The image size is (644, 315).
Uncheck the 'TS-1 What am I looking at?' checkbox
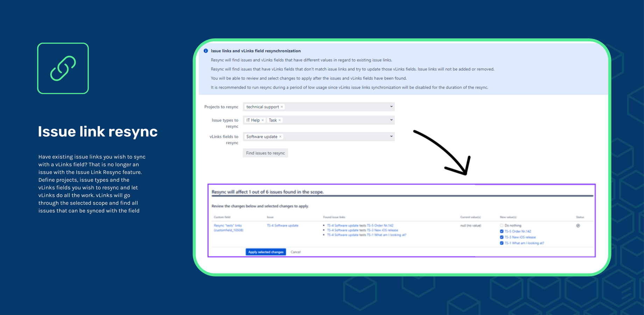click(502, 243)
